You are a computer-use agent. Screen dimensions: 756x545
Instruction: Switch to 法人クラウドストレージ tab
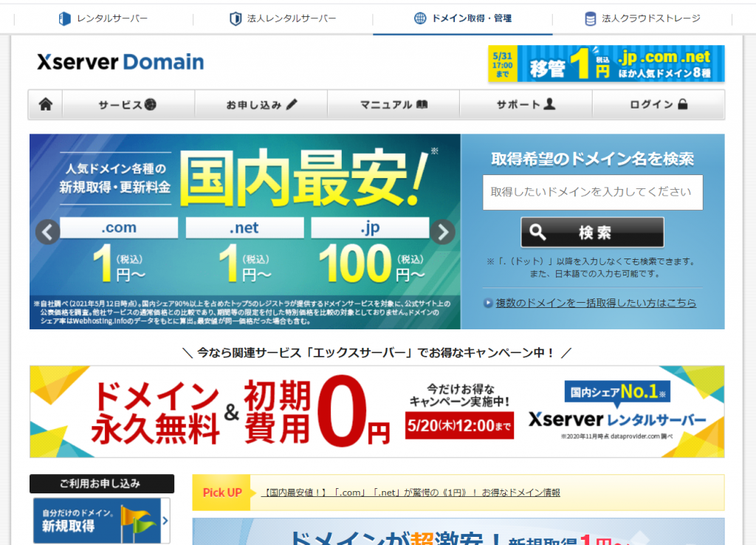click(642, 18)
